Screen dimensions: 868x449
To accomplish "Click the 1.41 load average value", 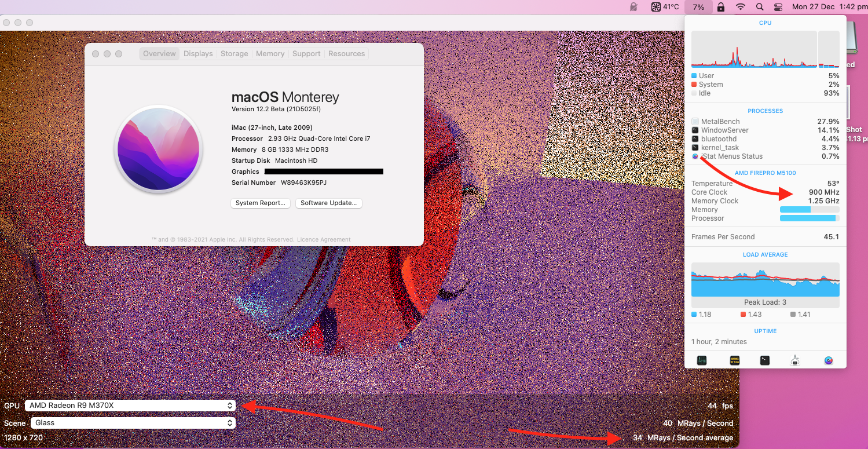I will [804, 315].
